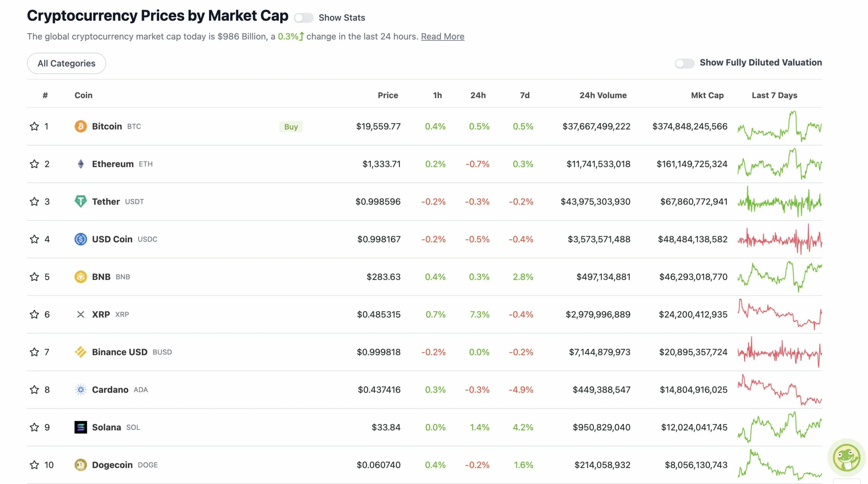This screenshot has height=484, width=868.
Task: Click the Tether green logo icon
Action: pos(80,202)
